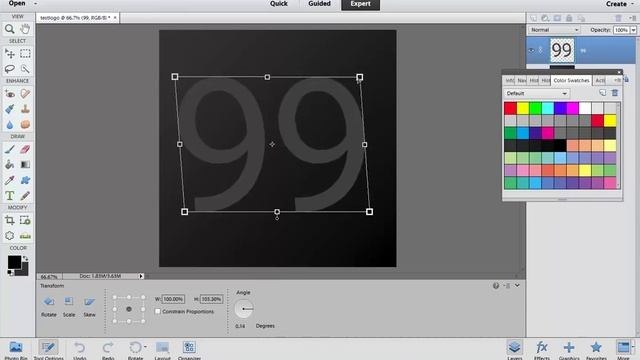The width and height of the screenshot is (640, 360).
Task: Select the Brush tool
Action: [x=9, y=149]
